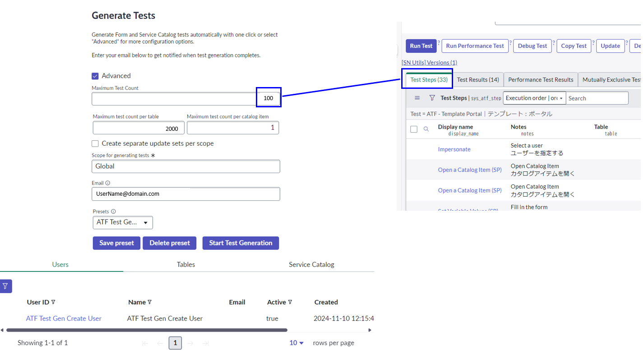Click the last-page pagination arrow
The height and width of the screenshot is (359, 644).
coord(205,343)
